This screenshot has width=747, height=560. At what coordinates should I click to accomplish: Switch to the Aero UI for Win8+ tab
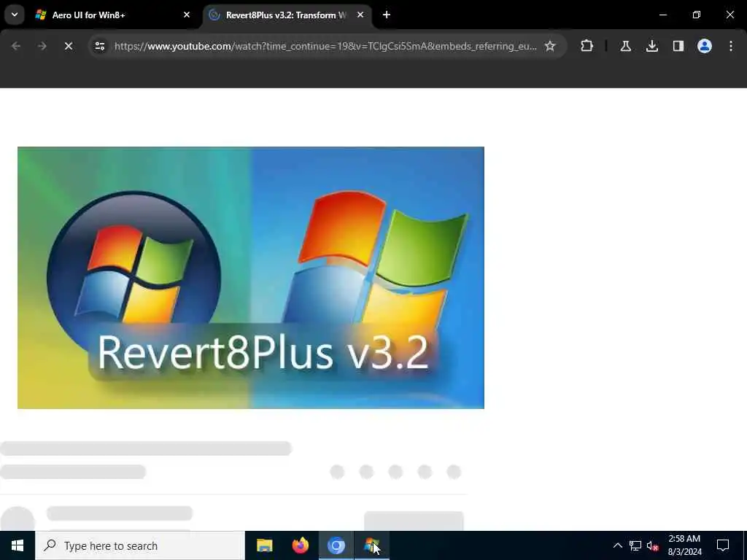113,15
